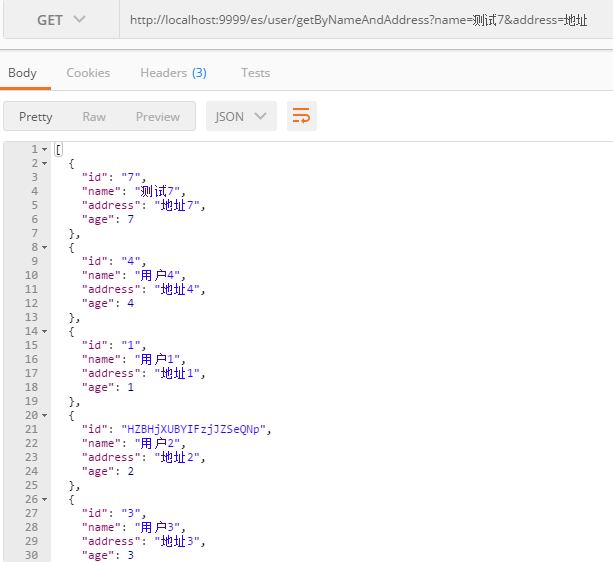
Task: Click the value "地址2" on line 23
Action: [177, 457]
